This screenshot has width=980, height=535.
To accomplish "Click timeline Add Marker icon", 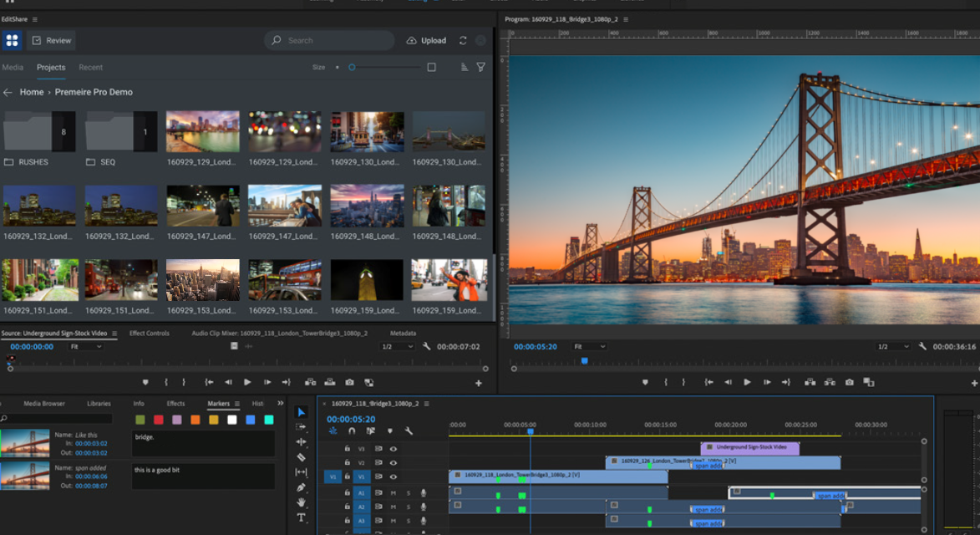I will (x=390, y=431).
